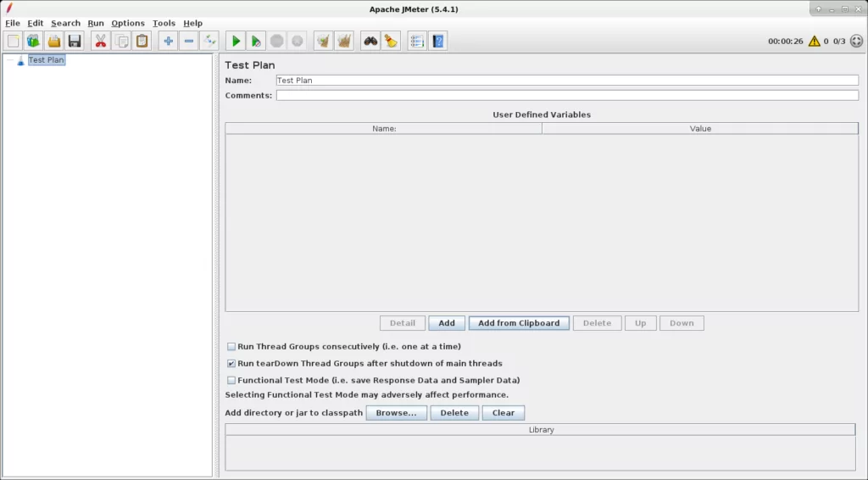The width and height of the screenshot is (868, 480).
Task: Select the Test Plan tree node
Action: [x=47, y=60]
